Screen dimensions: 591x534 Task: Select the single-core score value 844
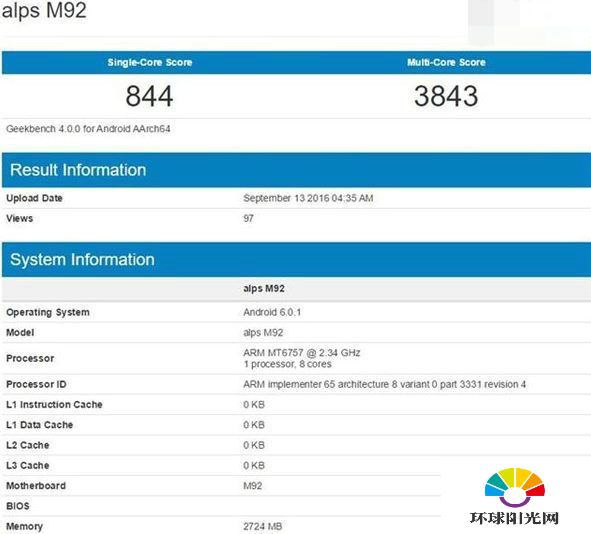(149, 96)
